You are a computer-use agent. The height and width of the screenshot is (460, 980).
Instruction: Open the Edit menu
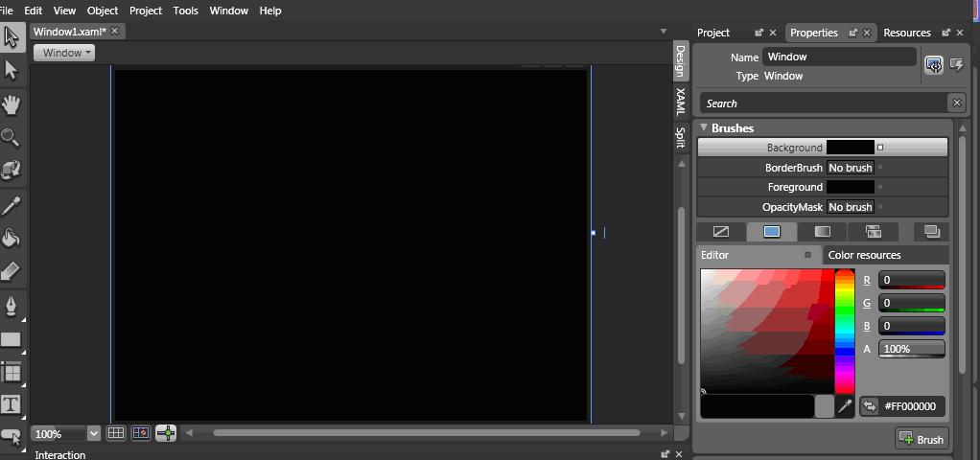click(x=34, y=11)
